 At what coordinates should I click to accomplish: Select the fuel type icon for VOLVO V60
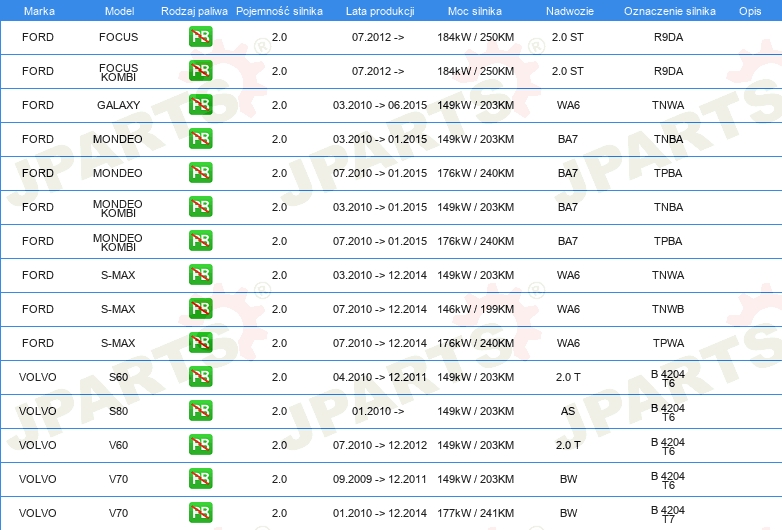tap(200, 444)
